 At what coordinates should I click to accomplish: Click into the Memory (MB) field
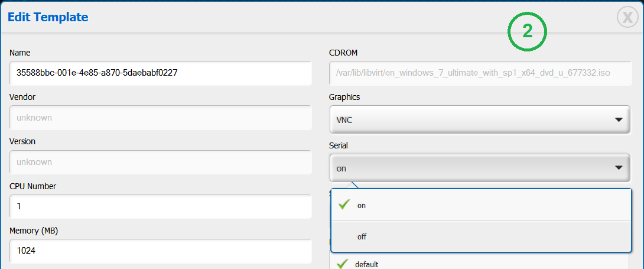[x=160, y=251]
